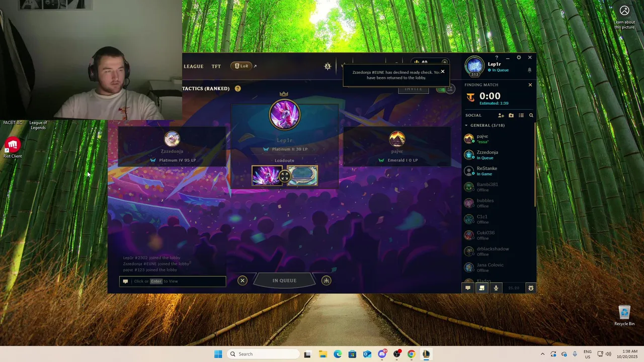Open the chat windows icon in social footer
Viewport: 644px width, 362px height.
[x=482, y=288]
